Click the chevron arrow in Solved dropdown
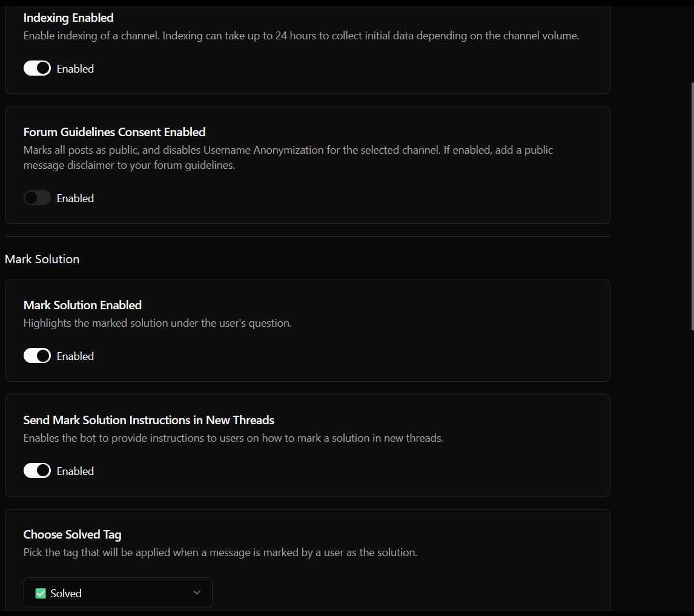Screen dimensions: 694x616 [x=196, y=592]
